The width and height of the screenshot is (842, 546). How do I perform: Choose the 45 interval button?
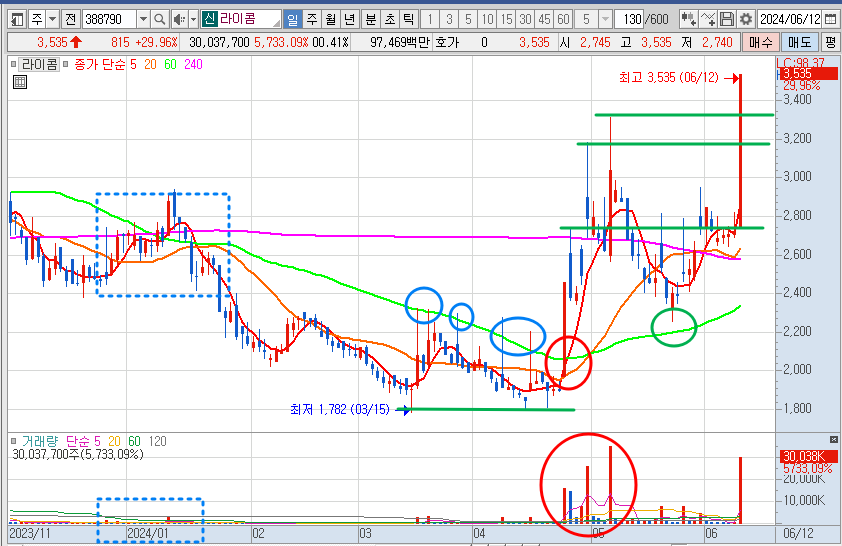click(x=544, y=20)
